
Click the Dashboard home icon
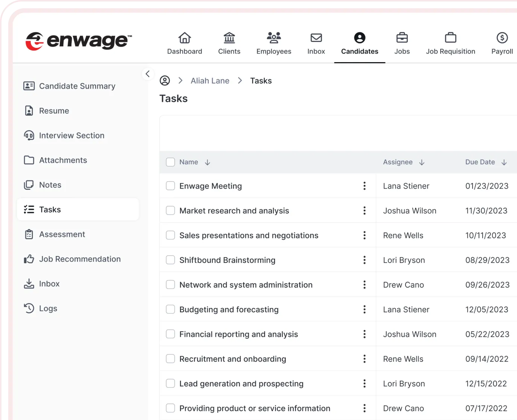[x=184, y=38]
